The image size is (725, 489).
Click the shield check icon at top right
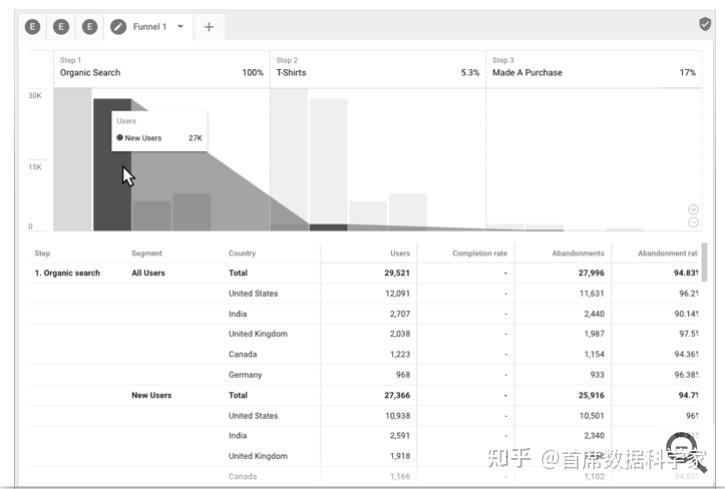click(705, 24)
